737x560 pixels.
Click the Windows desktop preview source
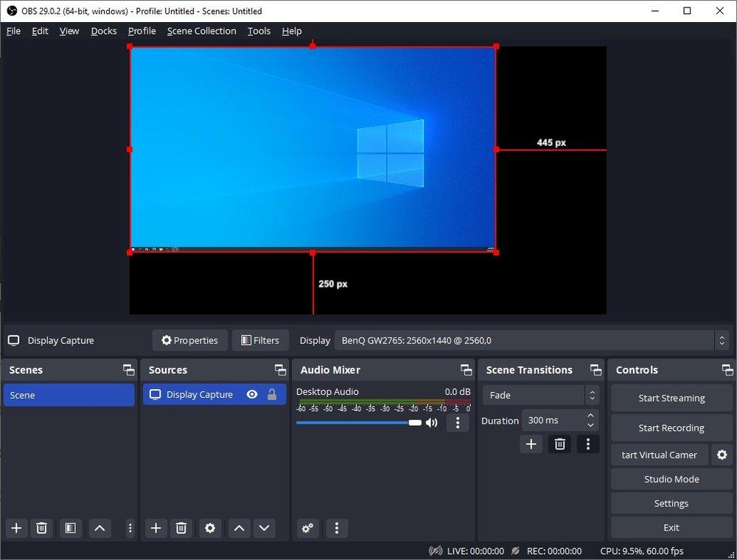(313, 150)
